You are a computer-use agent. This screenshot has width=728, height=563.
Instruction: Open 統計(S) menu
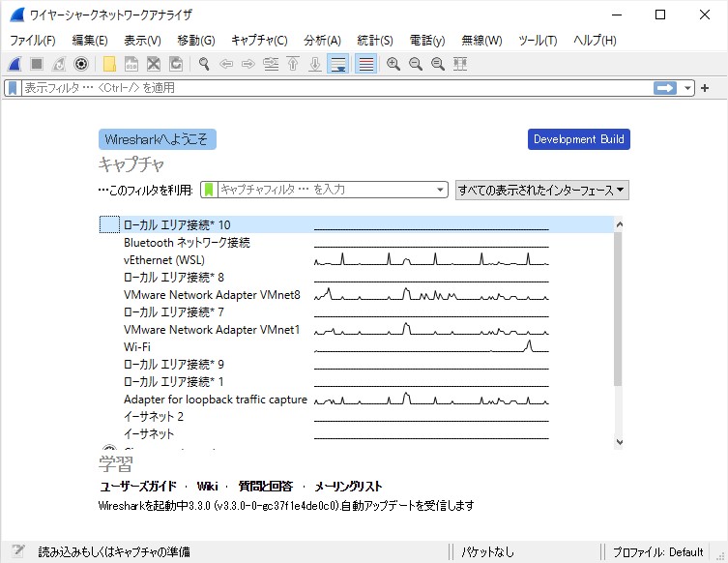click(375, 41)
